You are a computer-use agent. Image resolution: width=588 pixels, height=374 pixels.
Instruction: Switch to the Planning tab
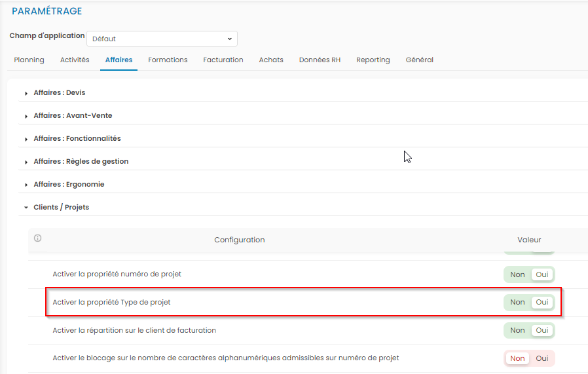(x=29, y=60)
